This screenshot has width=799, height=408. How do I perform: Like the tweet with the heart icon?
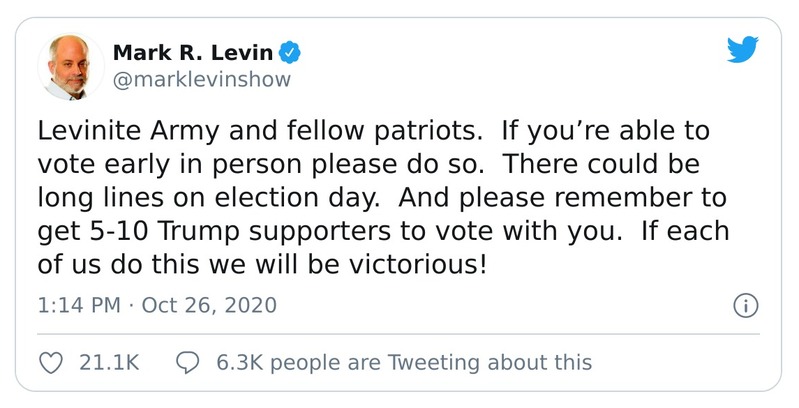(52, 362)
